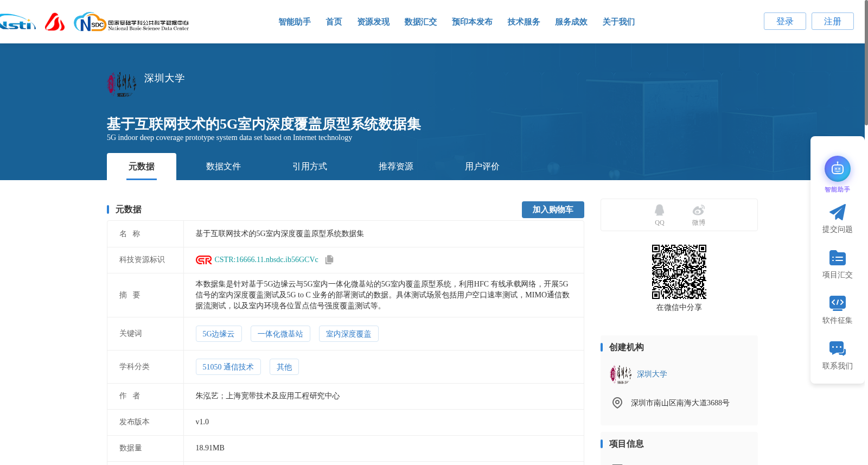This screenshot has width=868, height=465.
Task: Click the 51050 通信技术 subject tag
Action: (x=228, y=367)
